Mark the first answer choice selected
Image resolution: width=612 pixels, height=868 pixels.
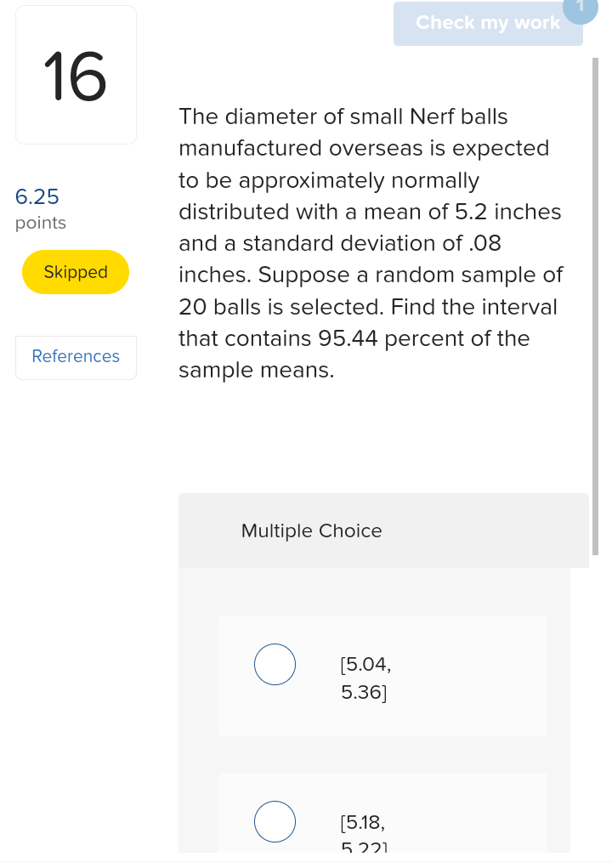click(275, 664)
